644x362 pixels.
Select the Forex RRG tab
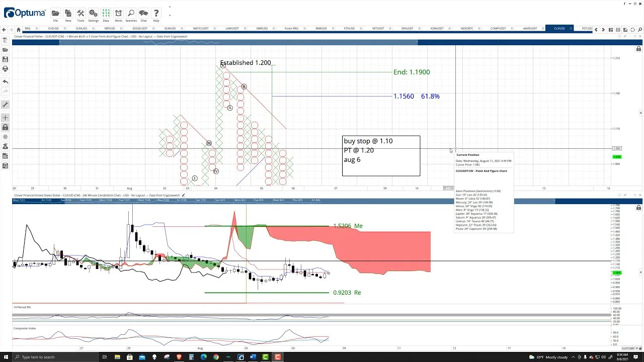(x=291, y=29)
